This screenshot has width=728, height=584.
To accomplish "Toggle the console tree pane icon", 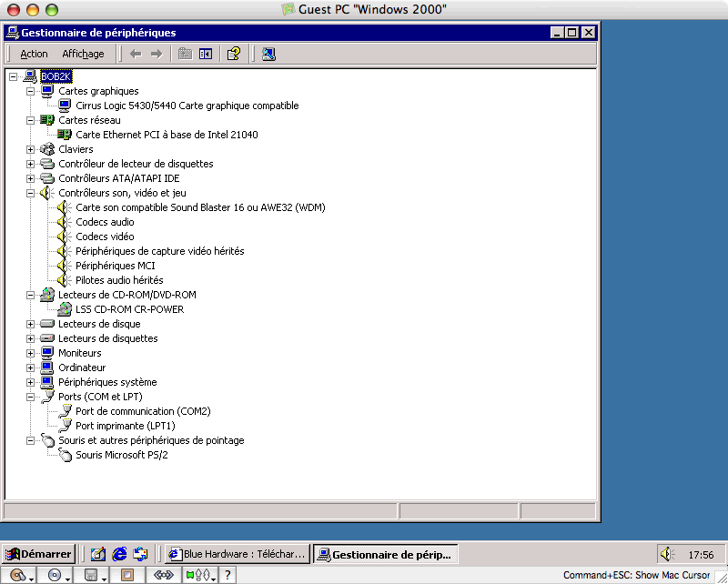I will tap(206, 54).
